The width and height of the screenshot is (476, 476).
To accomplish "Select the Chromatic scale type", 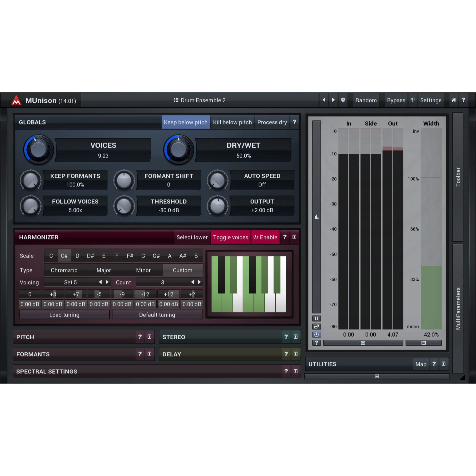I will (x=64, y=270).
